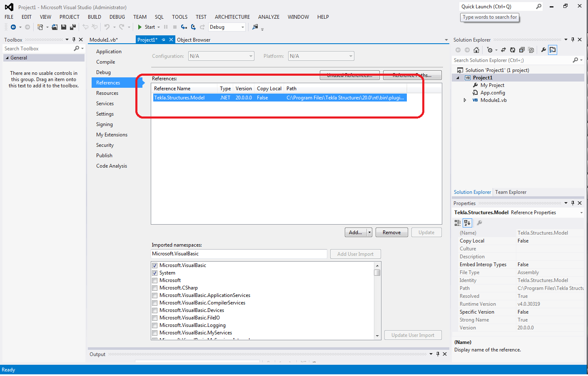Open the ARCHITECTURE menu
Screen dimensions: 588x376
pyautogui.click(x=232, y=17)
